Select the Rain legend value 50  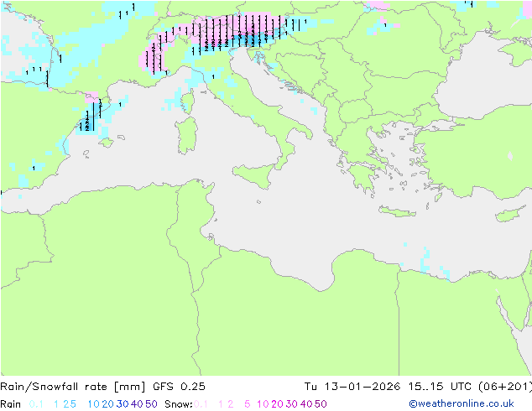pyautogui.click(x=151, y=404)
